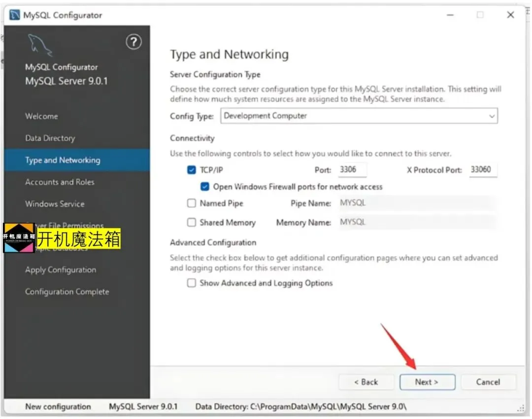Image resolution: width=532 pixels, height=419 pixels.
Task: Click the Connectivity section label
Action: click(193, 138)
